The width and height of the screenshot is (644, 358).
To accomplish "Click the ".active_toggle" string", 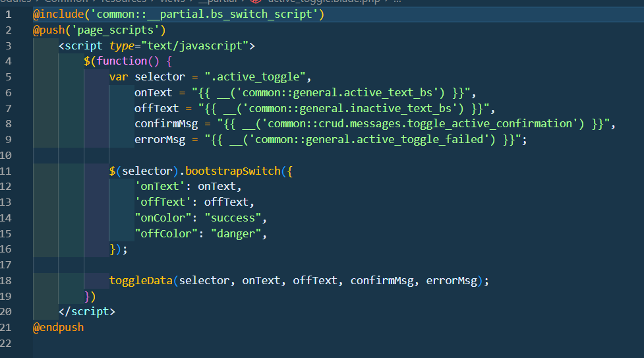I will click(254, 77).
